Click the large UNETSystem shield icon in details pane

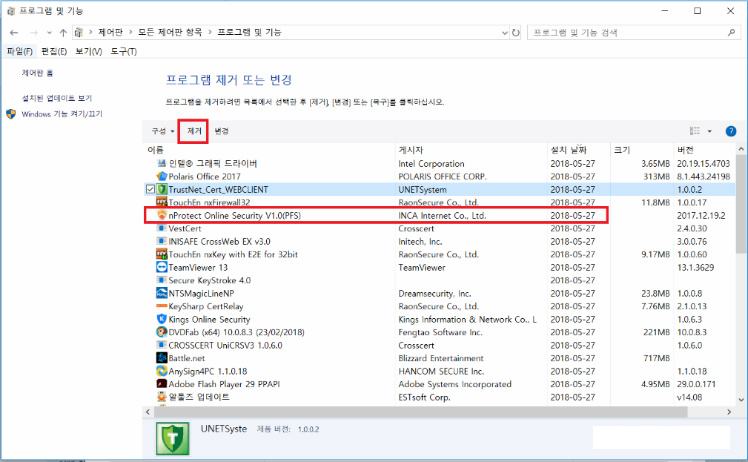[173, 438]
